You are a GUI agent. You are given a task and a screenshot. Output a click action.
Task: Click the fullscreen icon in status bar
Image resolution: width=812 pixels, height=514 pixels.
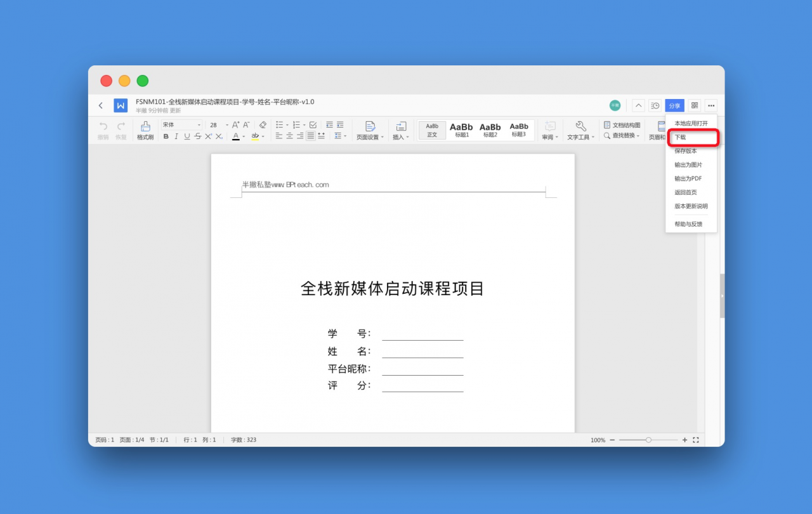pyautogui.click(x=696, y=440)
